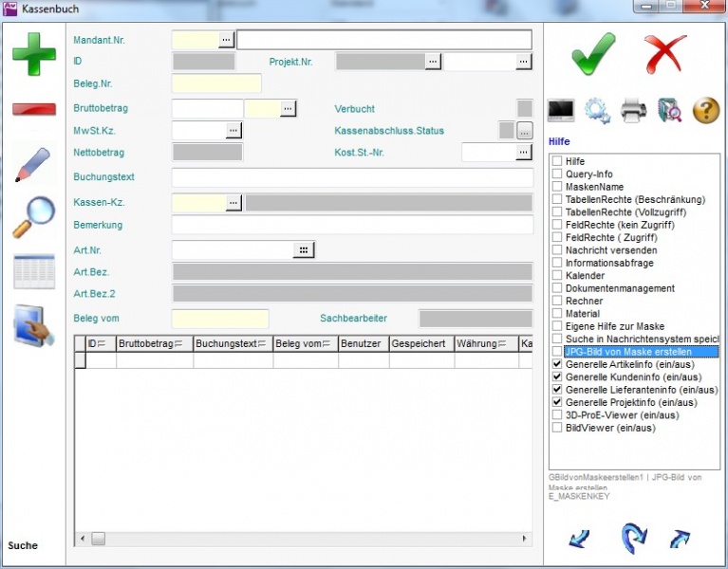The image size is (728, 569).
Task: Click the gear settings icon
Action: tap(597, 111)
